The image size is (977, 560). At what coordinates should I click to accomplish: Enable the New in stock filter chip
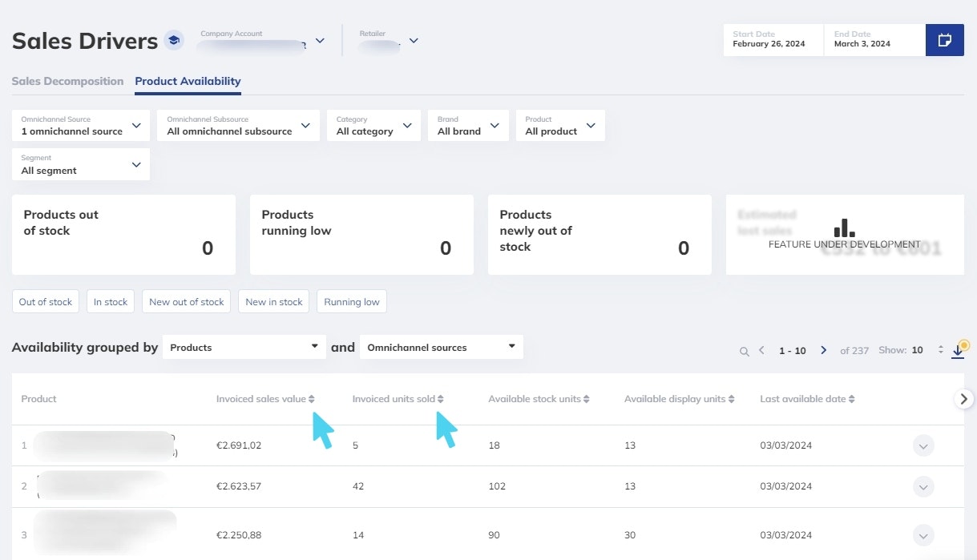click(x=274, y=302)
